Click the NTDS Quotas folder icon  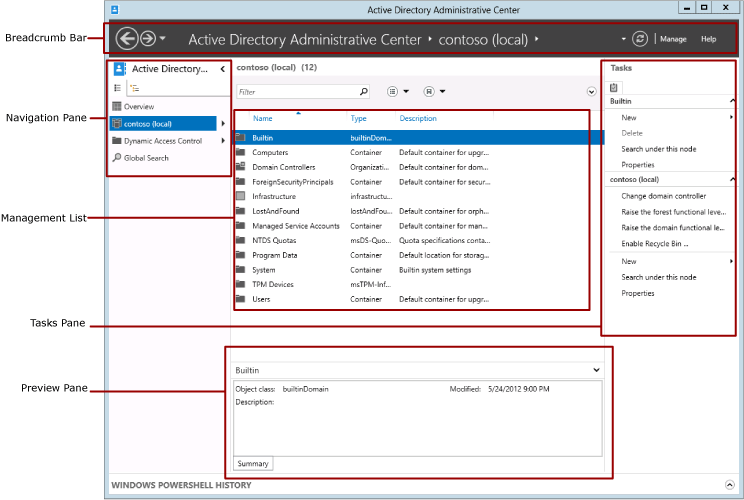coord(241,241)
